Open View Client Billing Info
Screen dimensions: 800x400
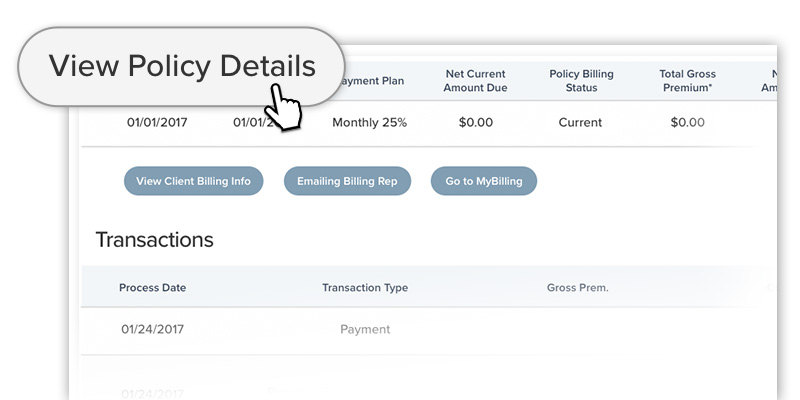click(x=193, y=181)
